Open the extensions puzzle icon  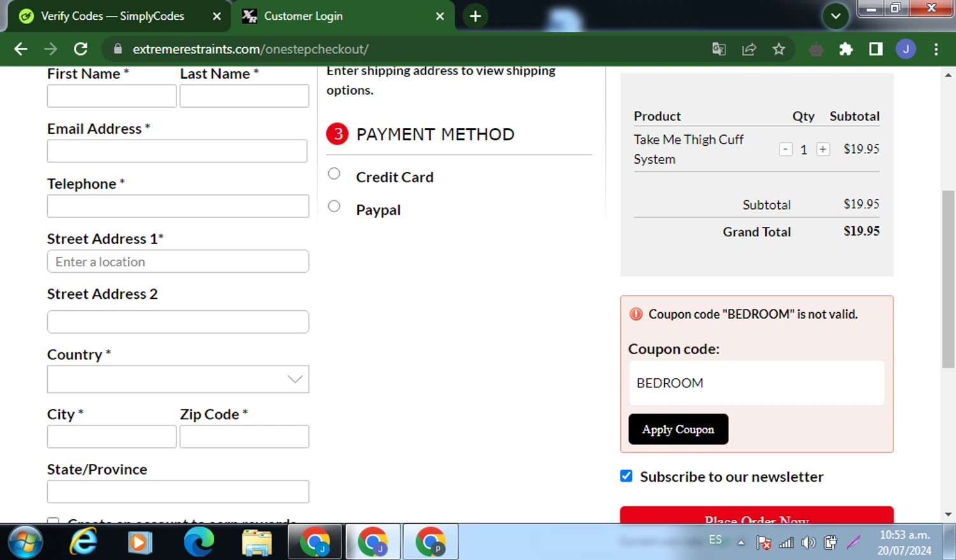pos(846,49)
